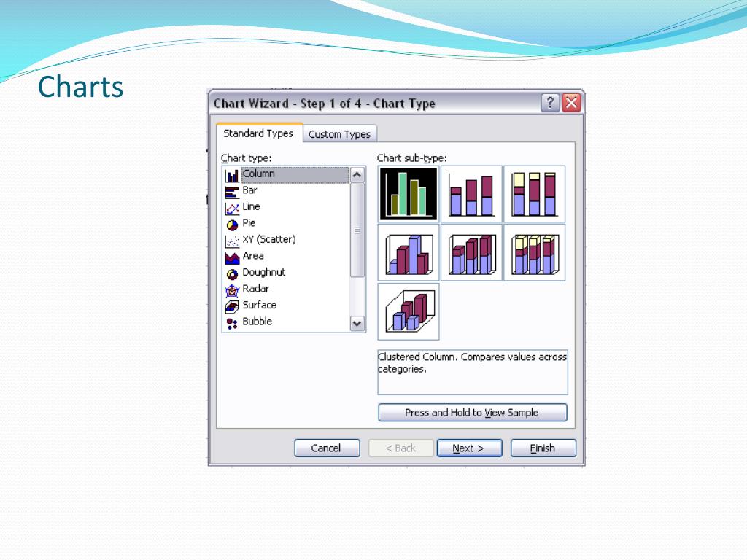Screen dimensions: 747x560
Task: Click the chart type list scrollbar thumb
Action: click(x=357, y=230)
